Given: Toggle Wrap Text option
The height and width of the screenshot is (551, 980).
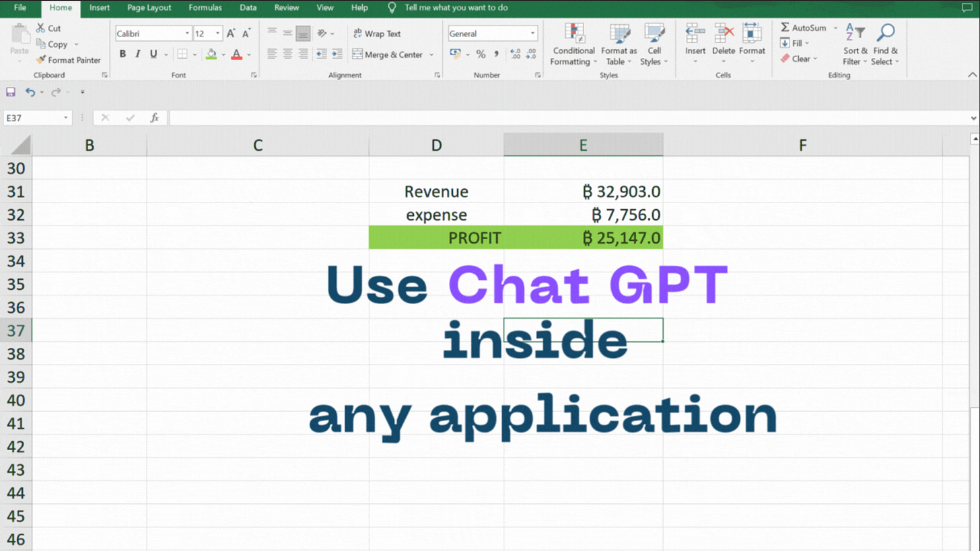Looking at the screenshot, I should tap(376, 34).
